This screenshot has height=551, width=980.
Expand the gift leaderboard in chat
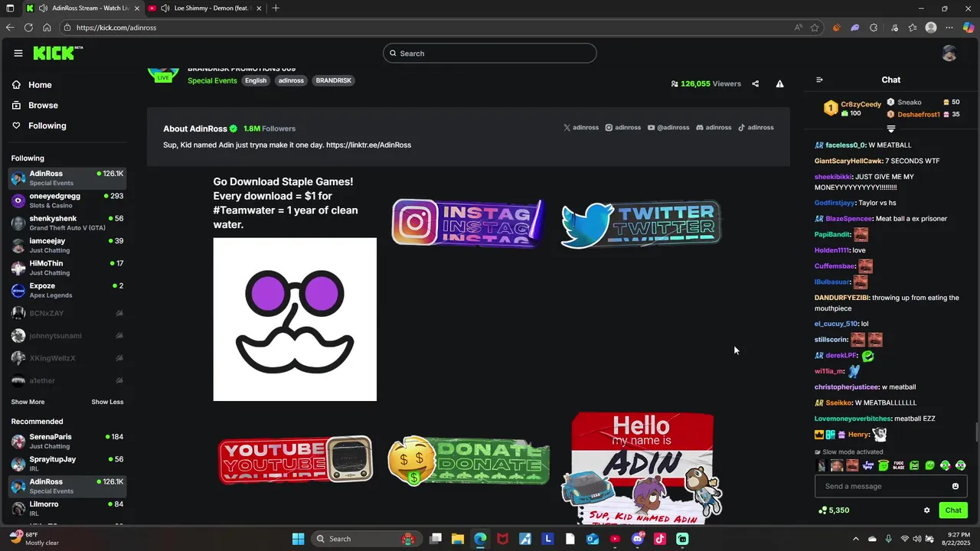891,129
